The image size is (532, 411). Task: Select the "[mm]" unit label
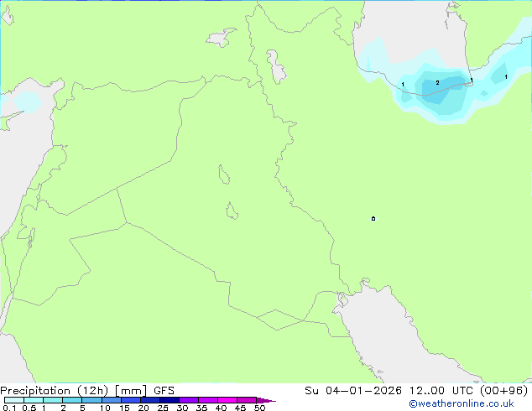tap(131, 391)
